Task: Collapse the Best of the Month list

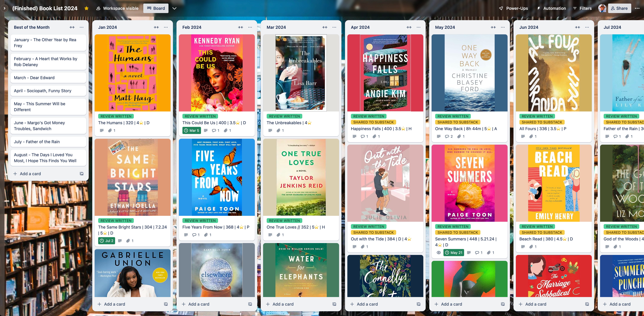Action: (x=72, y=27)
